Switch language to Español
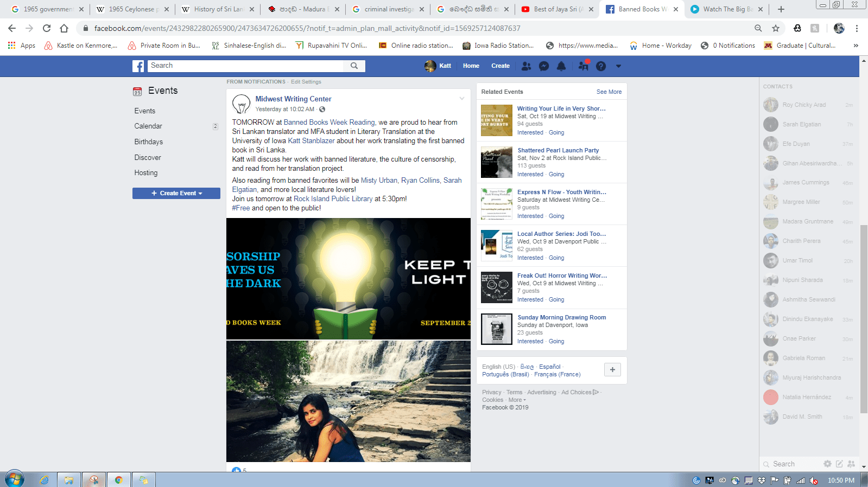Screen dimensions: 868x487 (x=549, y=367)
